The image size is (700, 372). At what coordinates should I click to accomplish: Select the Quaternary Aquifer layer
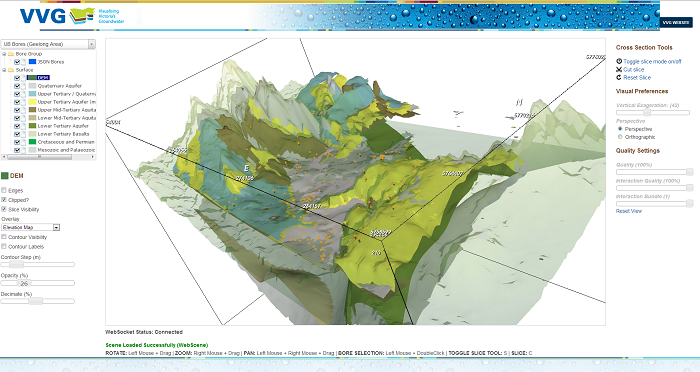[x=60, y=86]
